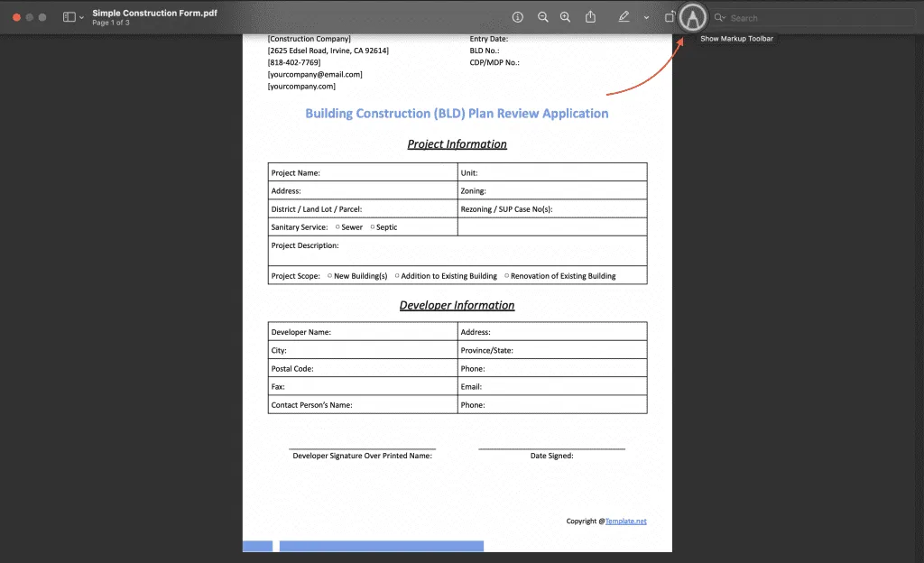
Task: Click the highlighted annotation icon in the toolbar
Action: [x=691, y=17]
